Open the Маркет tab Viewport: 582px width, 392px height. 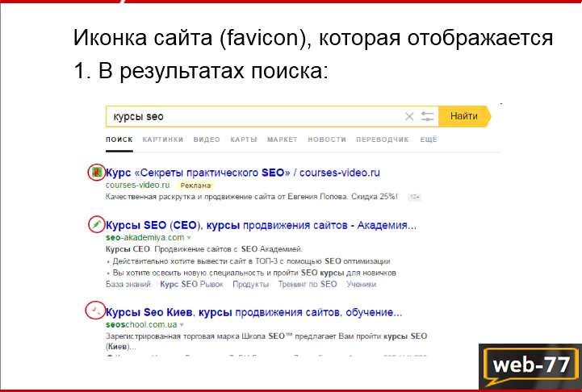point(282,140)
